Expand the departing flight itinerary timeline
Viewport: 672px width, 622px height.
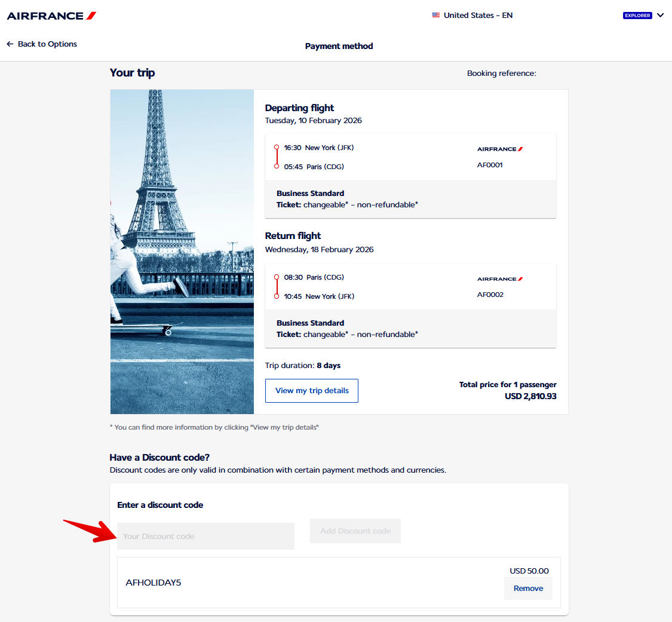point(276,157)
